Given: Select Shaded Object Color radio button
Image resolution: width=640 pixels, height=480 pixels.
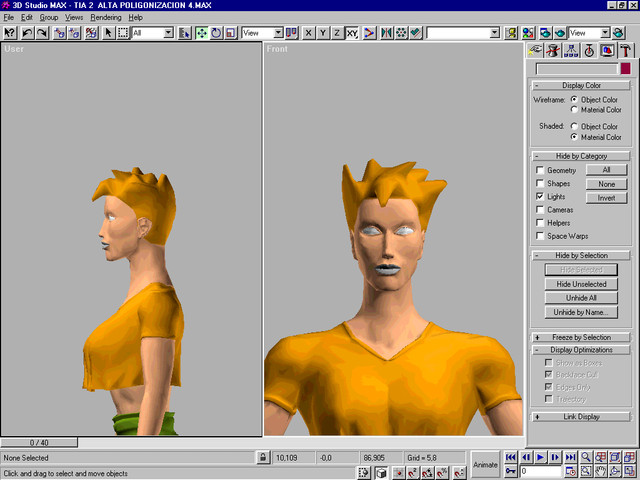Looking at the screenshot, I should tap(574, 126).
